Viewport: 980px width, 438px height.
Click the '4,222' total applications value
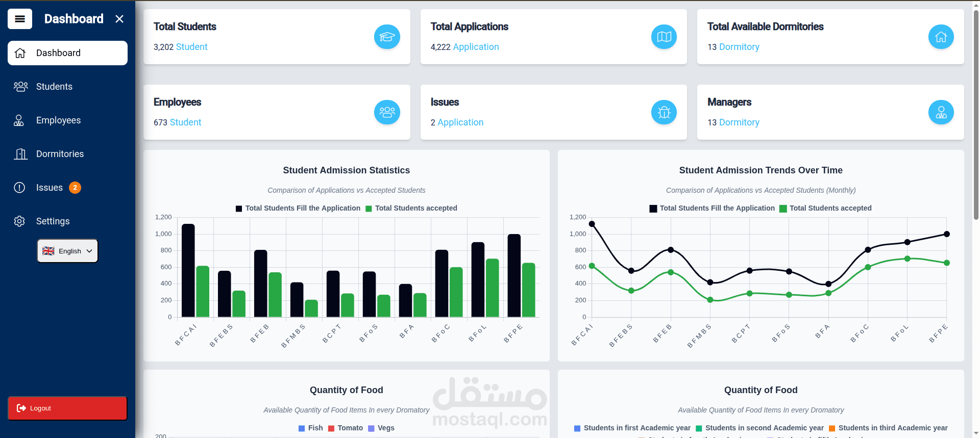[x=440, y=47]
